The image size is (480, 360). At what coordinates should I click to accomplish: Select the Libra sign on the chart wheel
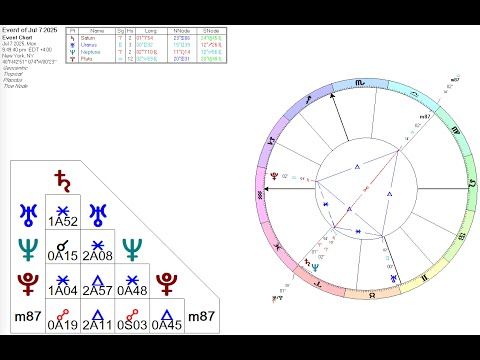click(x=415, y=94)
